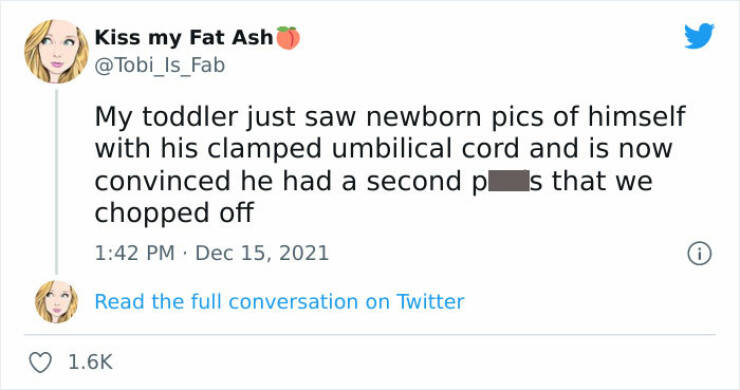Read the full conversation on Twitter

[x=279, y=302]
